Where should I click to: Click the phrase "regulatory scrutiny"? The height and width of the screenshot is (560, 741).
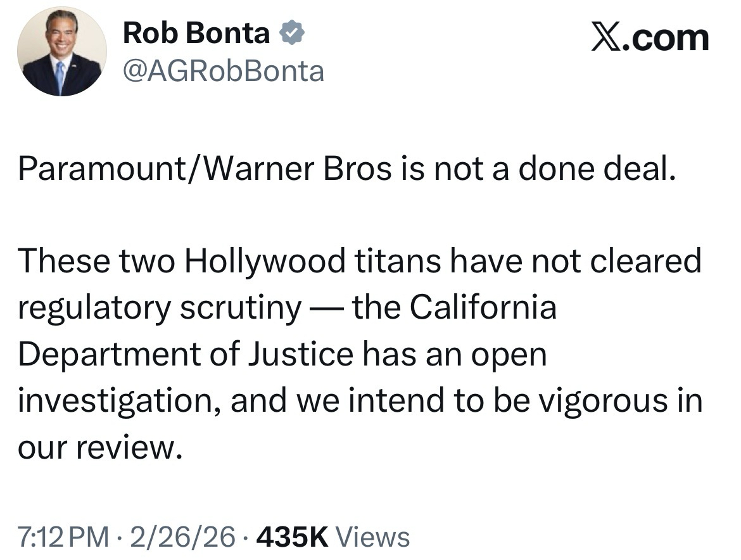(x=160, y=308)
